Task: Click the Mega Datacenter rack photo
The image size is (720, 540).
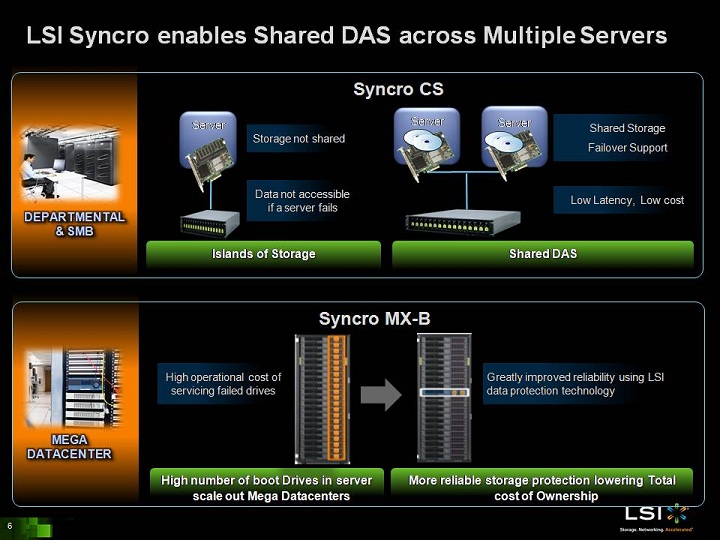Action: click(x=73, y=388)
